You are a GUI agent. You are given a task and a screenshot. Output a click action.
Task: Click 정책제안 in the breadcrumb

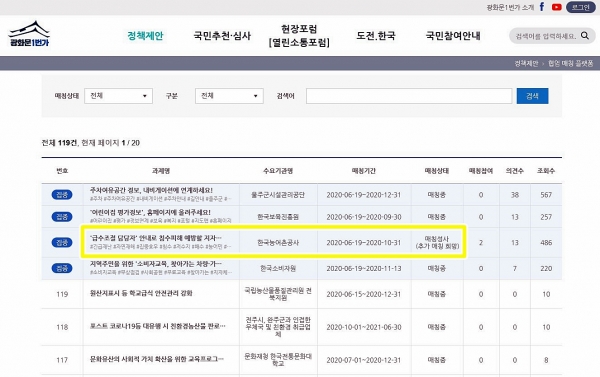(526, 63)
